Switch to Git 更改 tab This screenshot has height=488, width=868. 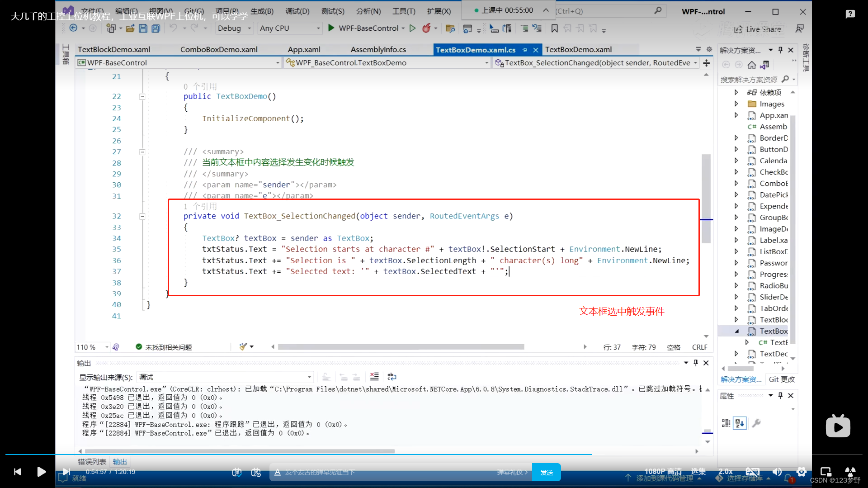pyautogui.click(x=782, y=379)
